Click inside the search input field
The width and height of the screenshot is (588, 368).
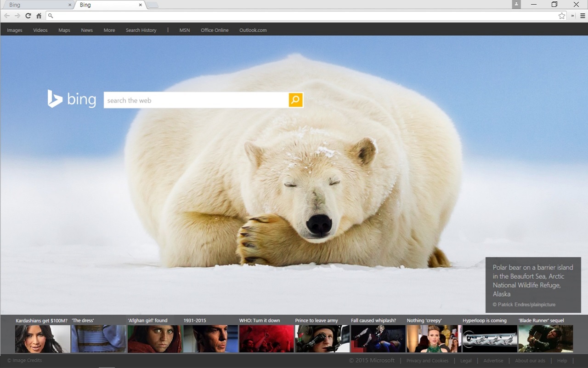tap(193, 100)
